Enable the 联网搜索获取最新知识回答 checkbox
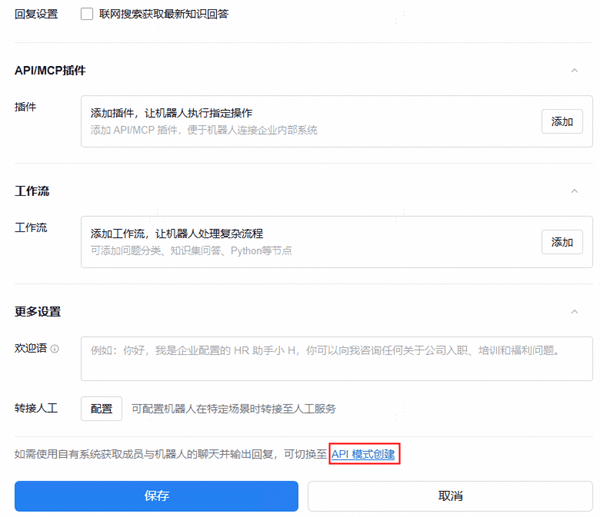The width and height of the screenshot is (600, 517). (x=88, y=14)
